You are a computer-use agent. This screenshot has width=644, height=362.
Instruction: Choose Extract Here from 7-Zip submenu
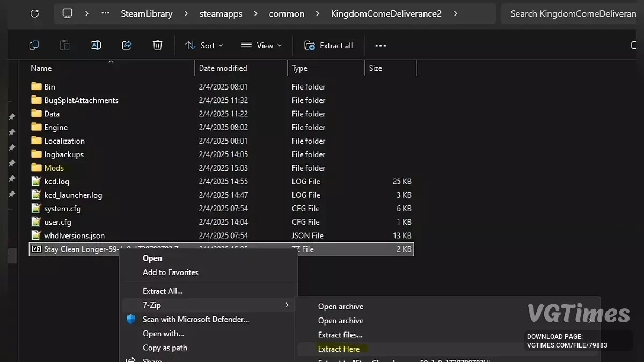[339, 349]
